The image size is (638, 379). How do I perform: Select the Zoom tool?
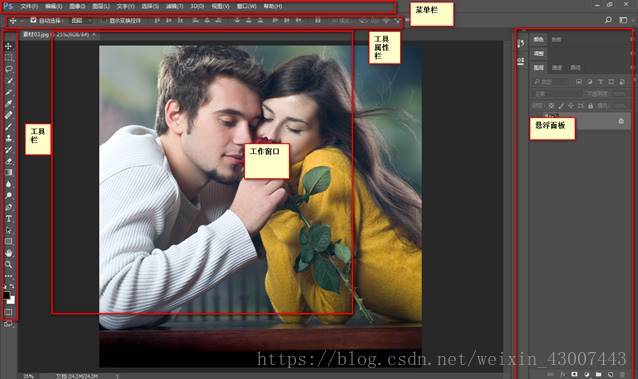point(9,264)
